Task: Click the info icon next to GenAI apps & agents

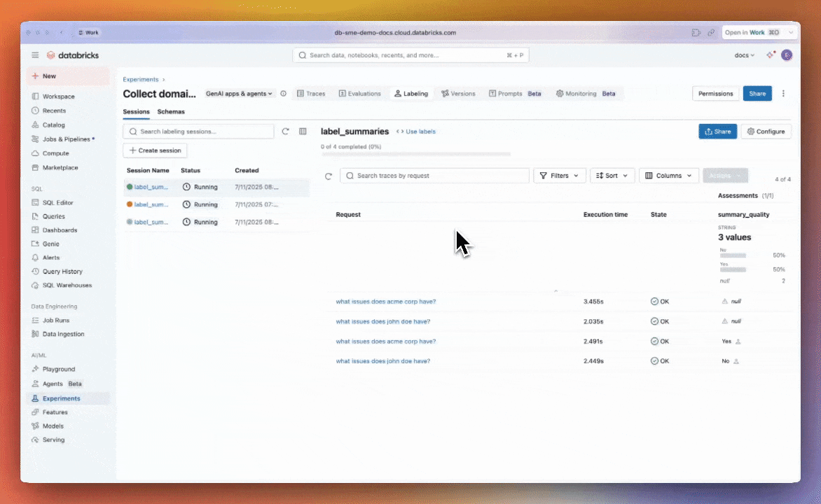Action: pos(283,94)
